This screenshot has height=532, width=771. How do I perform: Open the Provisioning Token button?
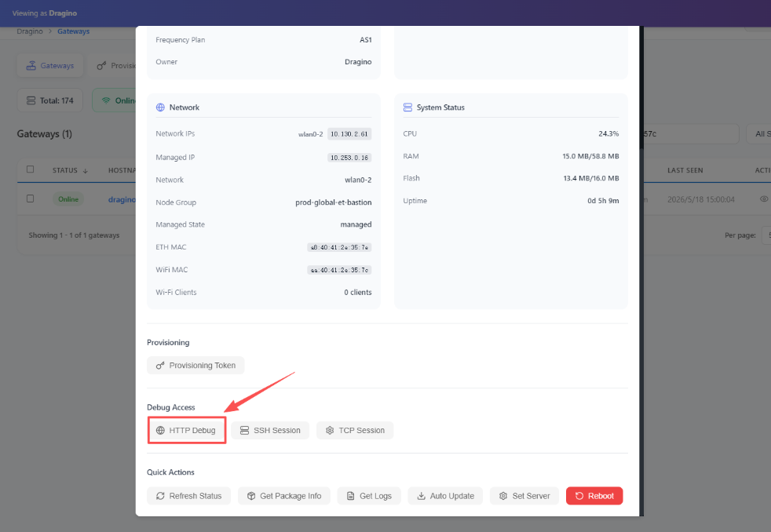[x=195, y=366]
